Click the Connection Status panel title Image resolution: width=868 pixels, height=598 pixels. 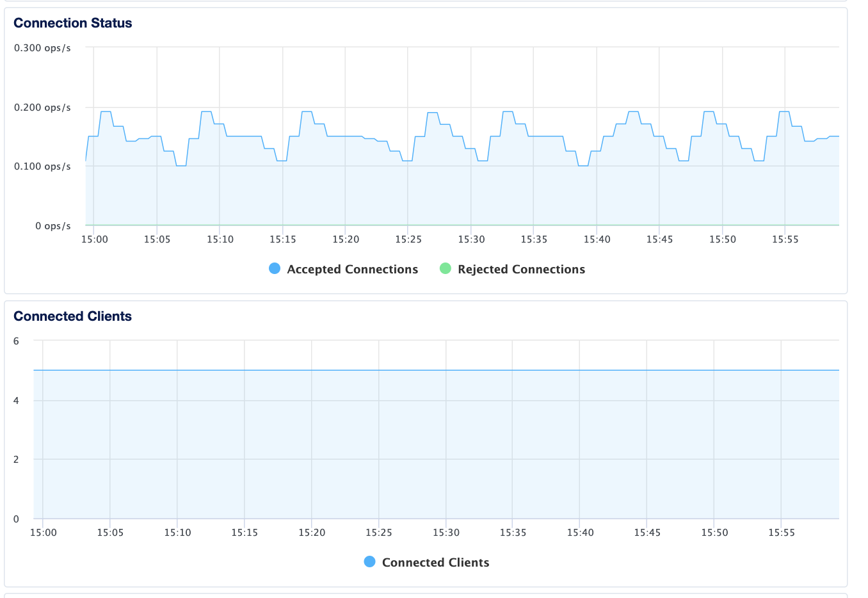pyautogui.click(x=73, y=23)
